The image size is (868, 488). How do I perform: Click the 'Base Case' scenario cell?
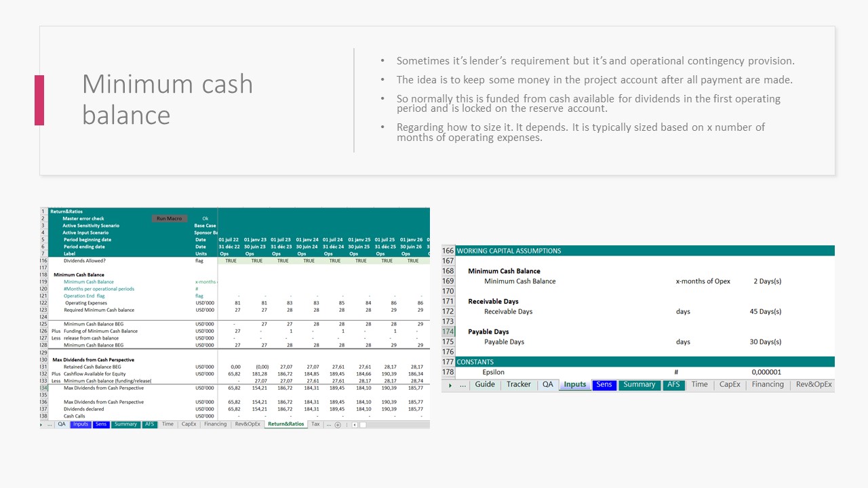pyautogui.click(x=205, y=226)
